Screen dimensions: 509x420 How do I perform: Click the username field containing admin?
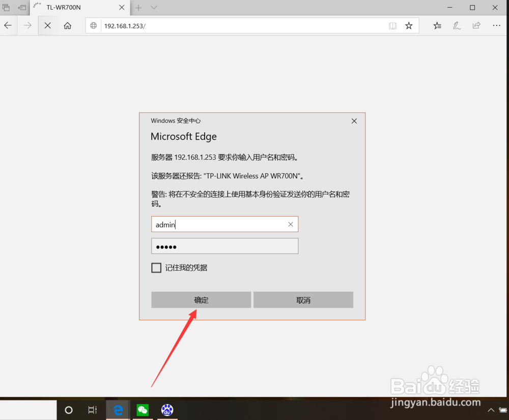click(x=224, y=225)
